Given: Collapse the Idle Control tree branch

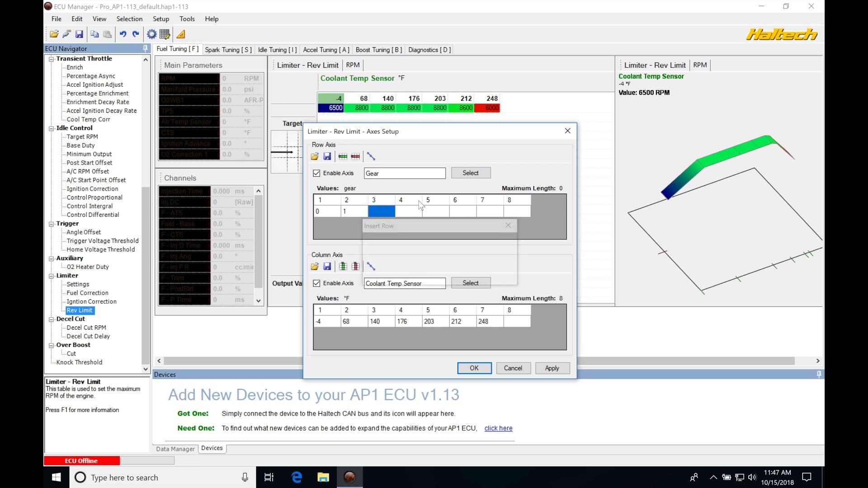Looking at the screenshot, I should [51, 128].
